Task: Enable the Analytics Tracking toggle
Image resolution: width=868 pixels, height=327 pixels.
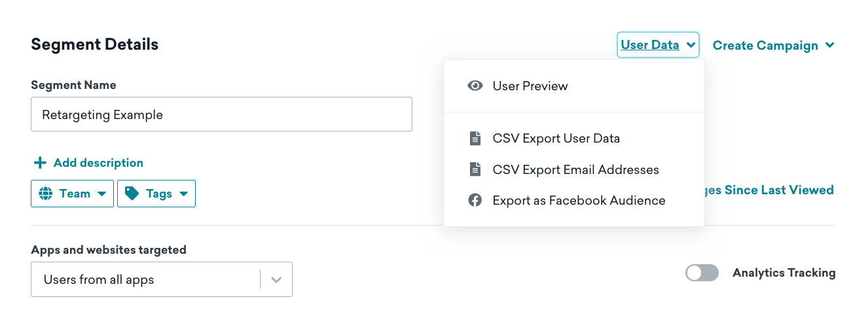Action: (x=702, y=273)
